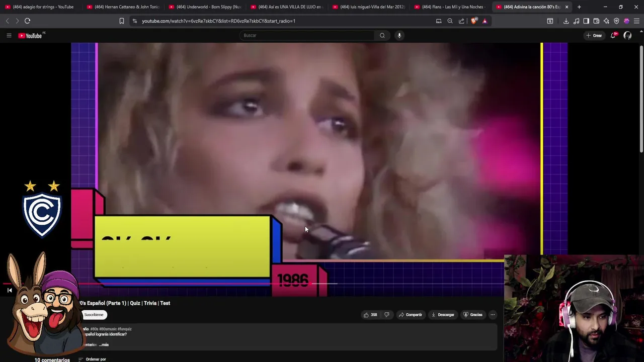Open browser downloads icon
Image resolution: width=644 pixels, height=362 pixels.
pyautogui.click(x=566, y=21)
